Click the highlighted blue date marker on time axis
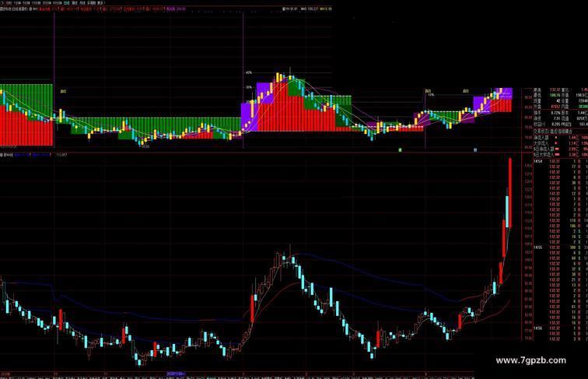The height and width of the screenshot is (379, 588). [176, 374]
